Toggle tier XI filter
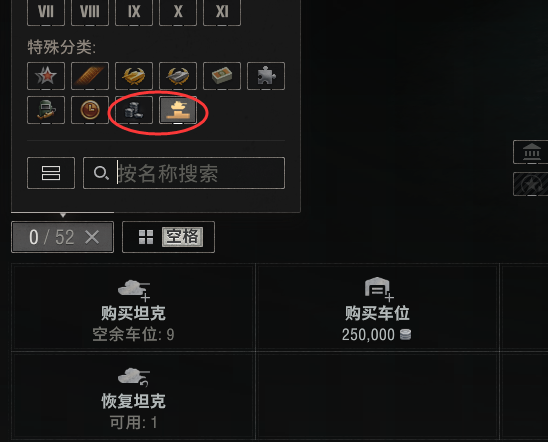Image resolution: width=548 pixels, height=442 pixels. 222,12
